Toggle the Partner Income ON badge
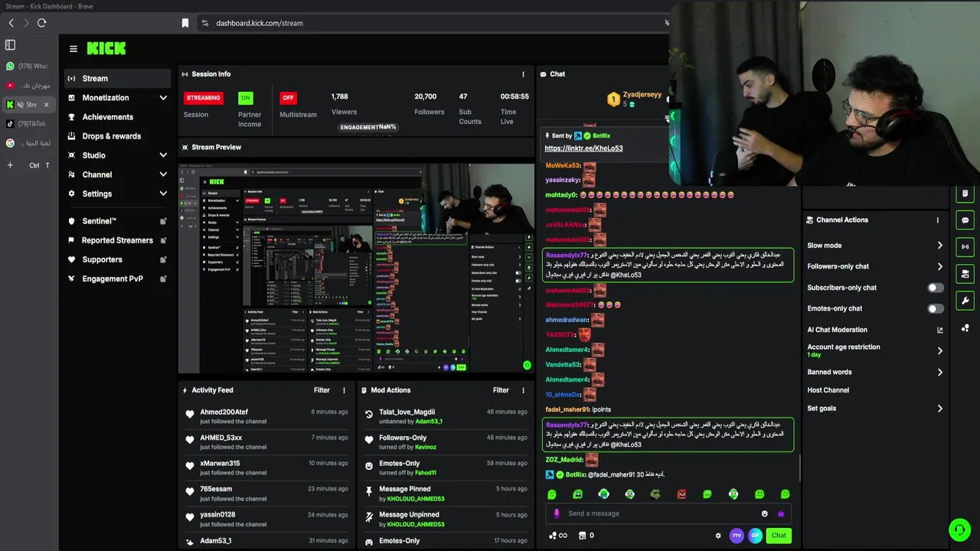 click(x=245, y=98)
